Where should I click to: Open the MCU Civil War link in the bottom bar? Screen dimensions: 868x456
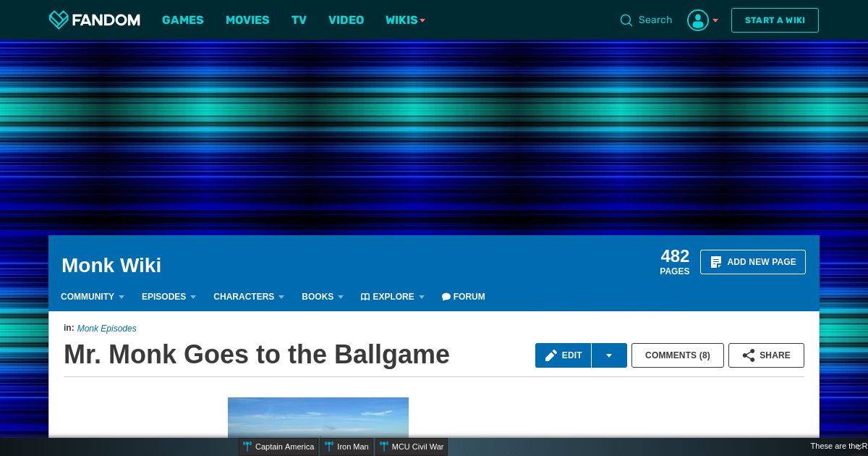417,447
